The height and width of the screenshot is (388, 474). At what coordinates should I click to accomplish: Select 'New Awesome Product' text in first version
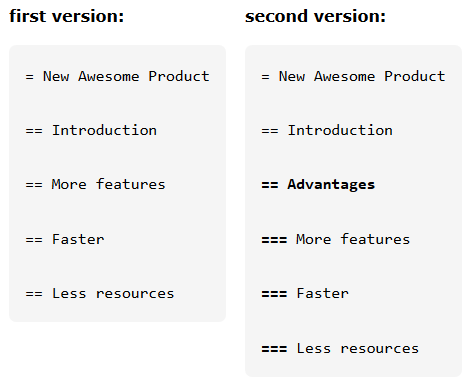126,76
